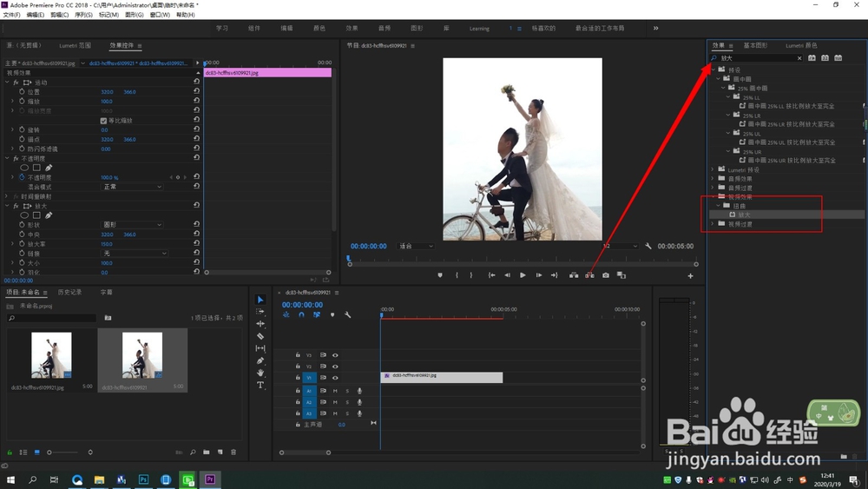Reset the 位置 parameter

pyautogui.click(x=196, y=91)
